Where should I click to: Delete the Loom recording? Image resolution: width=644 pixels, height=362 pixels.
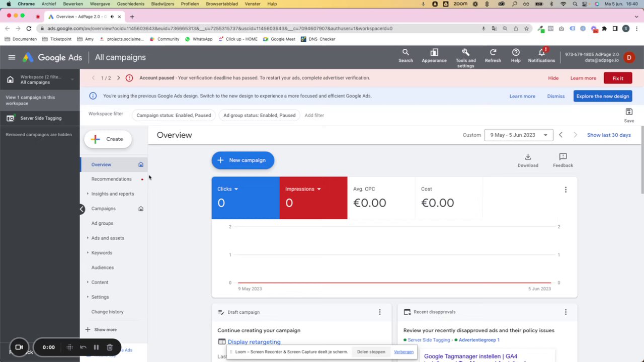(110, 347)
